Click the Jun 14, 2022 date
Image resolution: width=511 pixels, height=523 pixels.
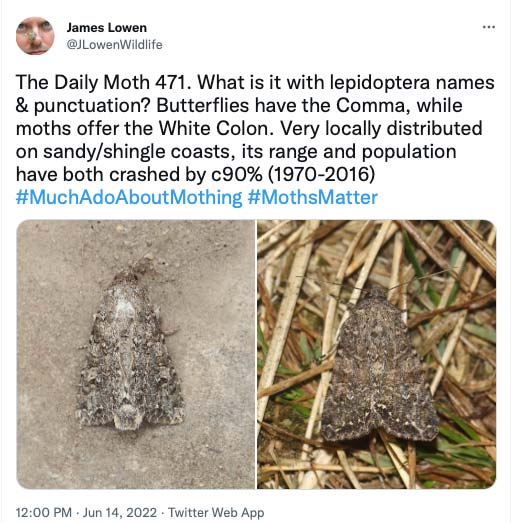tap(120, 512)
